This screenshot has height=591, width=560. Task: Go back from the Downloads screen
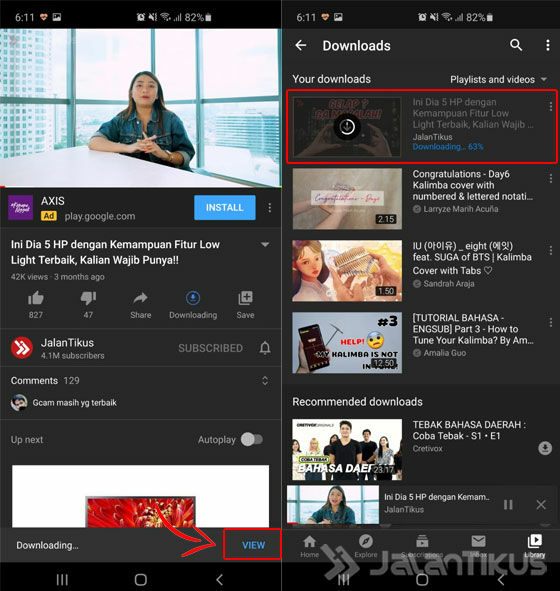point(301,46)
